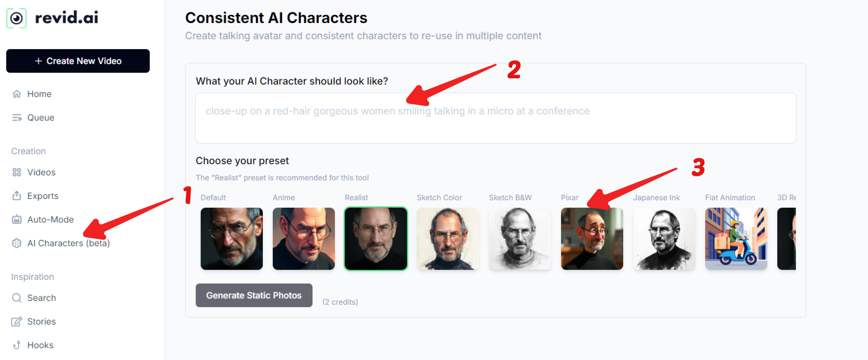Screen dimensions: 868x360
Task: Click the Queue list icon
Action: (16, 118)
